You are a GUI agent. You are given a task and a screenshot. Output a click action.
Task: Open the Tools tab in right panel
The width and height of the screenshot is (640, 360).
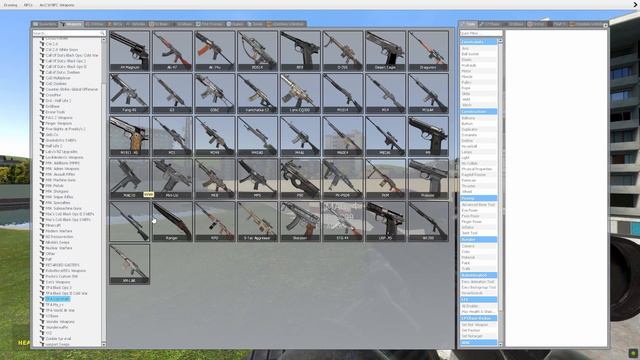468,24
